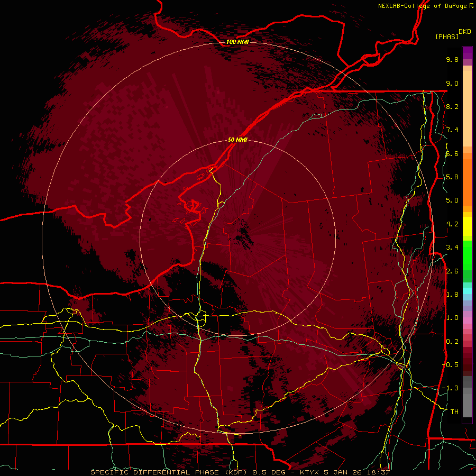Select the 6.6 scale value
This screenshot has height=476, width=476.
452,153
